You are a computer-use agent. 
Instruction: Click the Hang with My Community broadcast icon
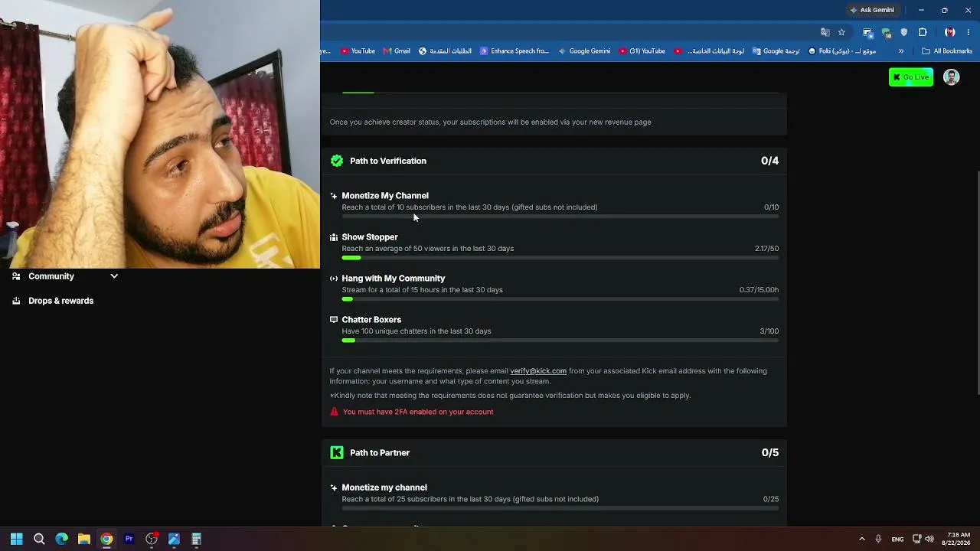coord(334,279)
